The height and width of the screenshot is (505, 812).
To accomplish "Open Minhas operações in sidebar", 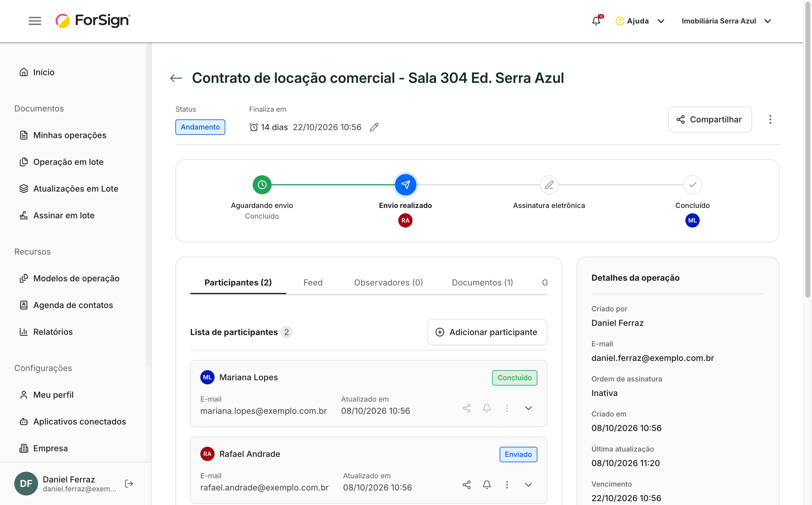I will 63,135.
